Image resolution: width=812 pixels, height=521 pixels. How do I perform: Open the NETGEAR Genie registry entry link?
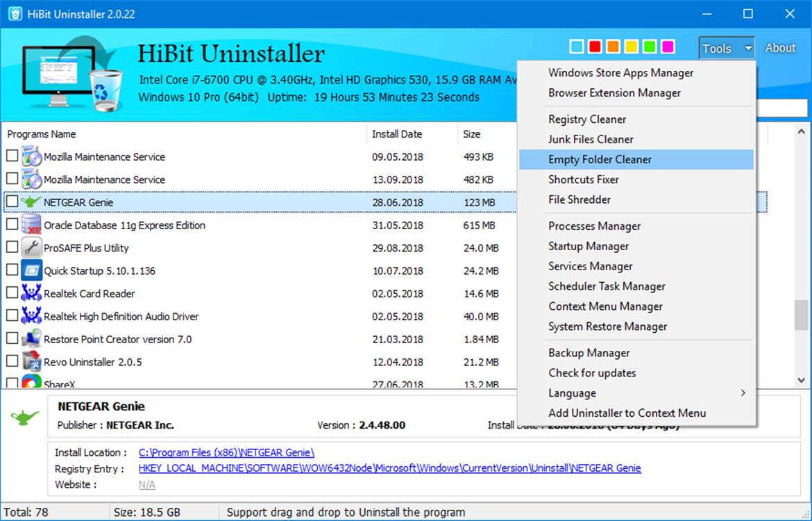click(389, 468)
